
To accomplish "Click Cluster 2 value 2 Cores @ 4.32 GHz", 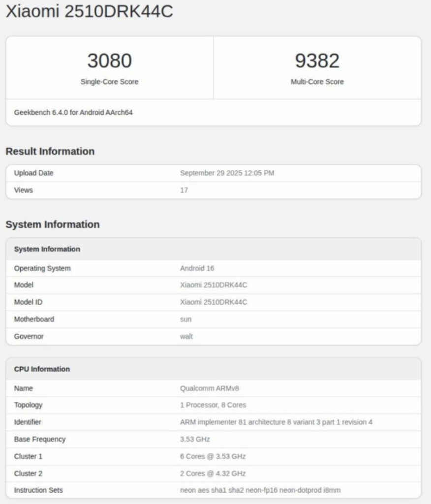I will click(x=213, y=473).
